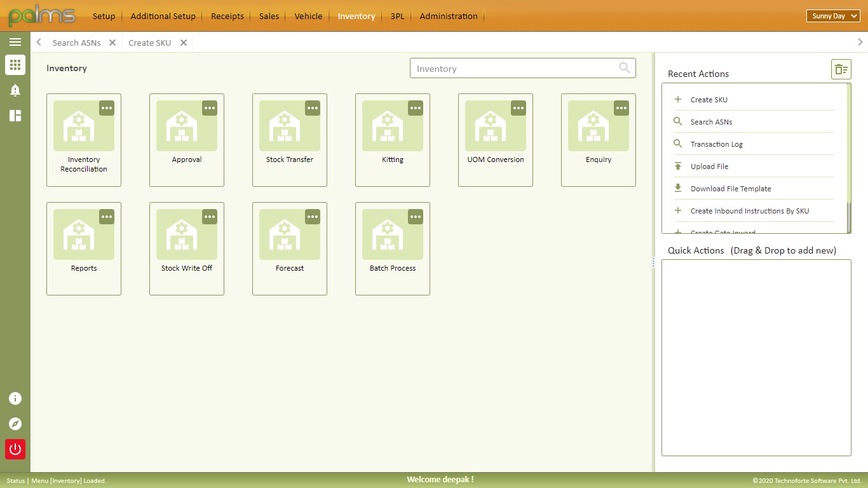
Task: Open Transaction Log from Recent Actions
Action: tap(715, 144)
